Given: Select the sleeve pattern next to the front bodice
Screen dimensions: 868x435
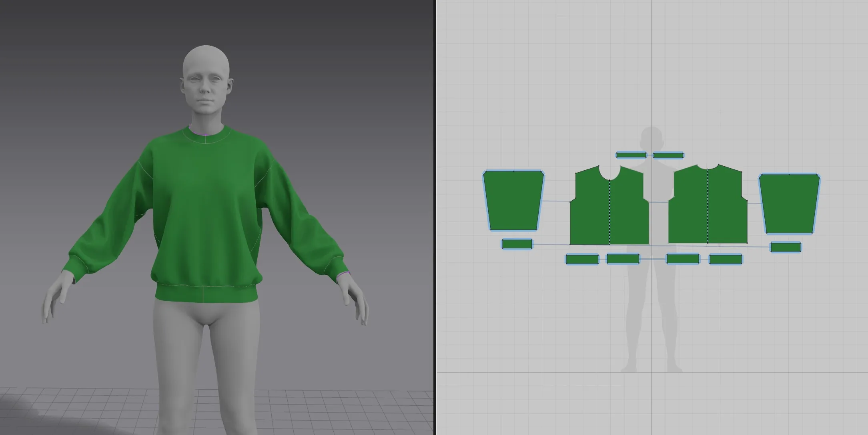Looking at the screenshot, I should (513, 201).
